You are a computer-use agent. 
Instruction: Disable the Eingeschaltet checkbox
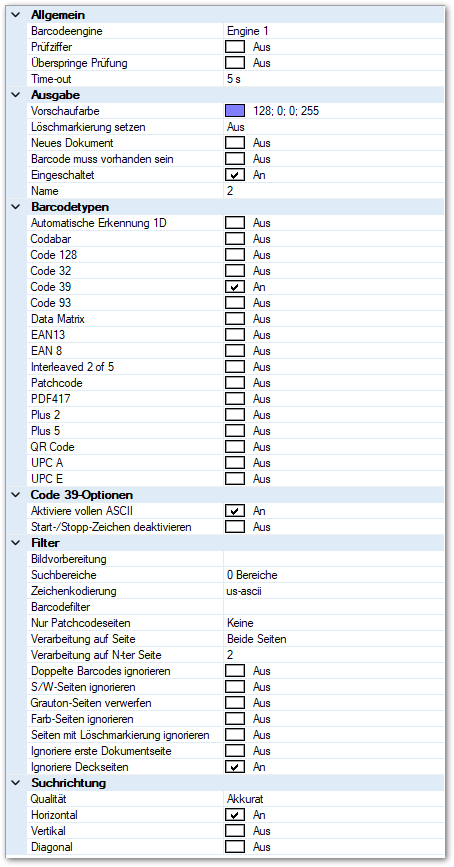235,175
